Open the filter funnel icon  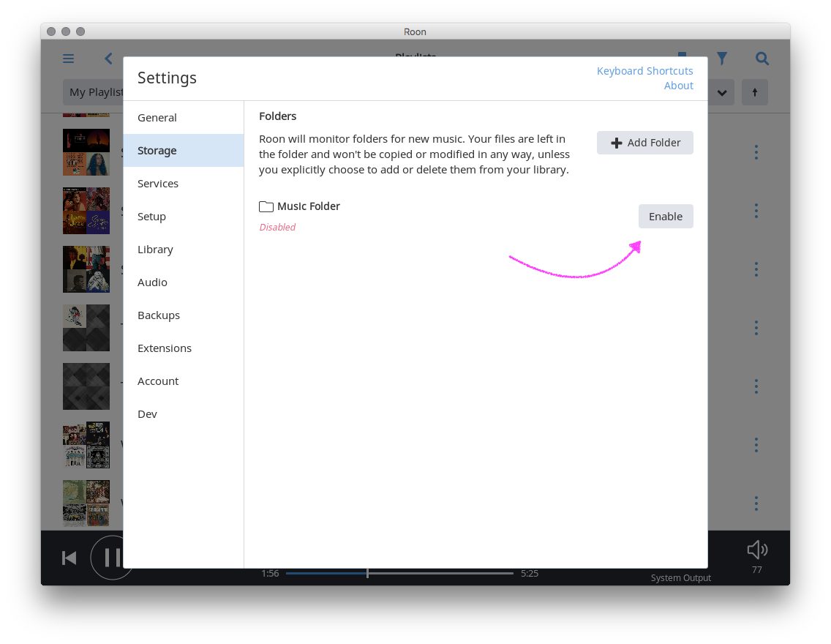click(722, 59)
